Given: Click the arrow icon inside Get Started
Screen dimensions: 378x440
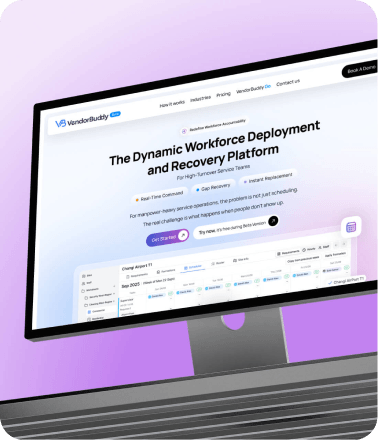Looking at the screenshot, I should pos(183,235).
